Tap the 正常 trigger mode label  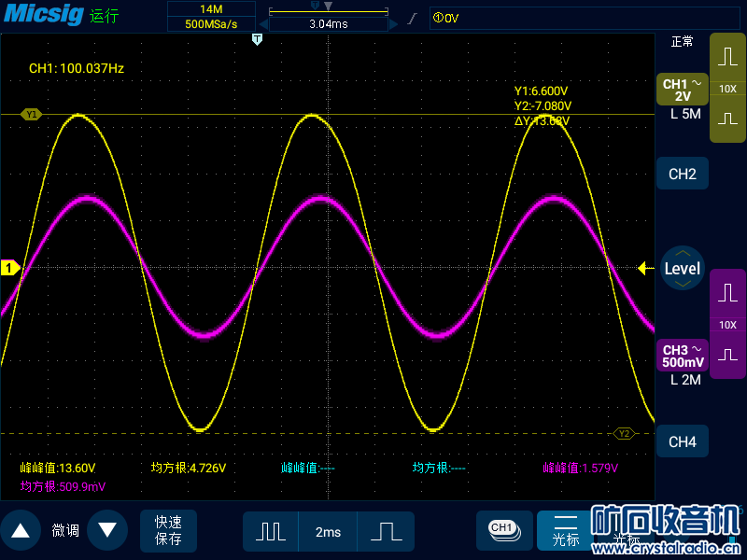point(682,42)
